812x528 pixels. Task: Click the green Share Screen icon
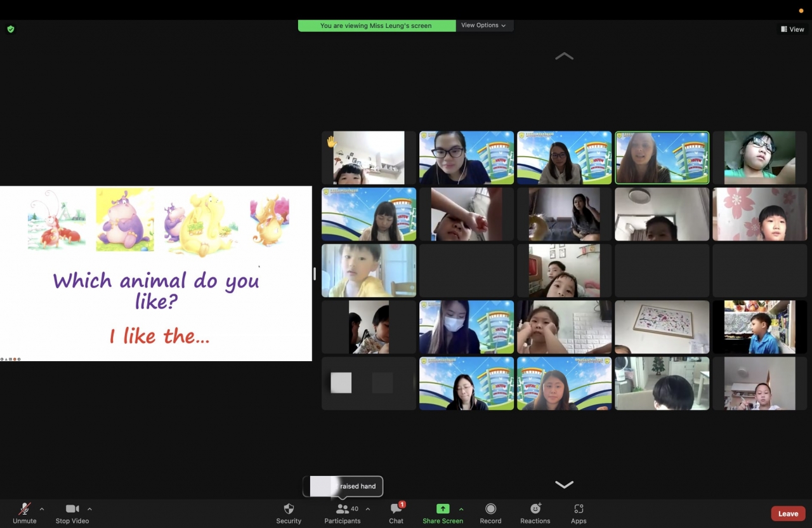pyautogui.click(x=443, y=509)
